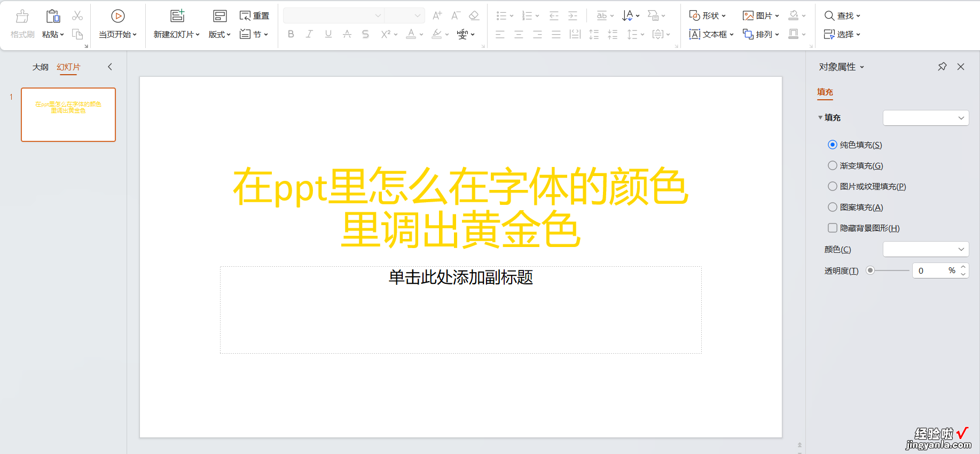The height and width of the screenshot is (454, 980).
Task: Open the Arrange (排列) menu
Action: click(761, 34)
